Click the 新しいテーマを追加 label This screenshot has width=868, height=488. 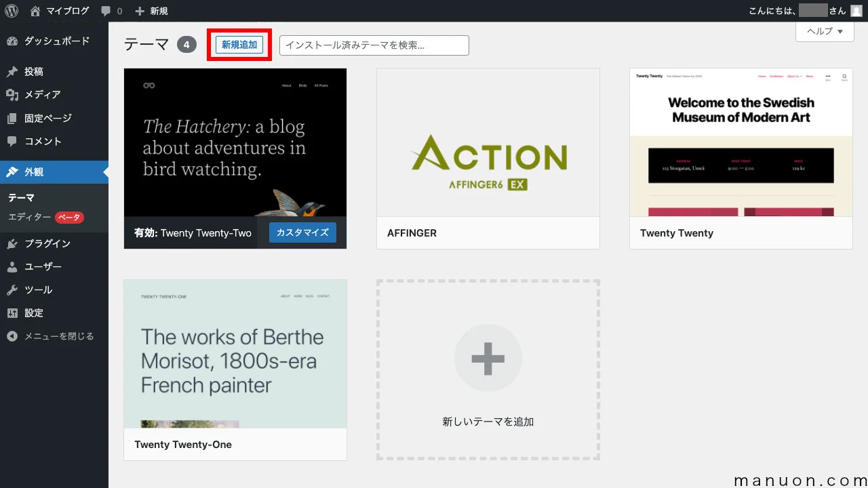(x=488, y=422)
